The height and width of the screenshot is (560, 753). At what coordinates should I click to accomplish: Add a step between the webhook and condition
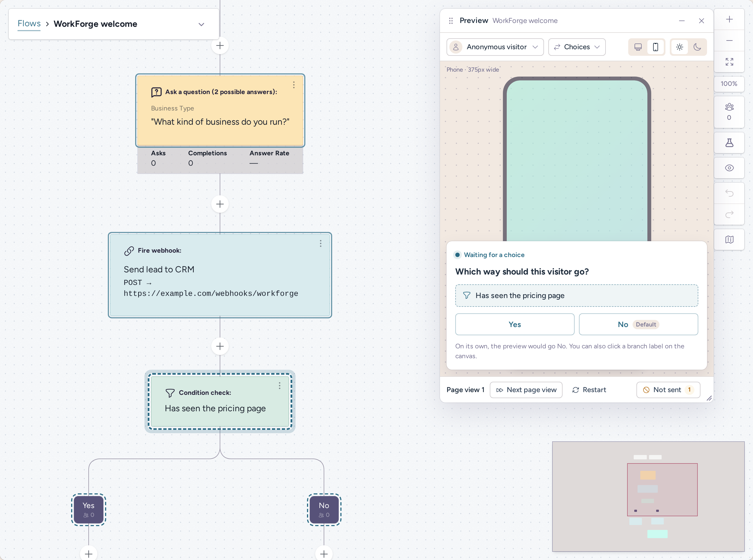coord(220,346)
